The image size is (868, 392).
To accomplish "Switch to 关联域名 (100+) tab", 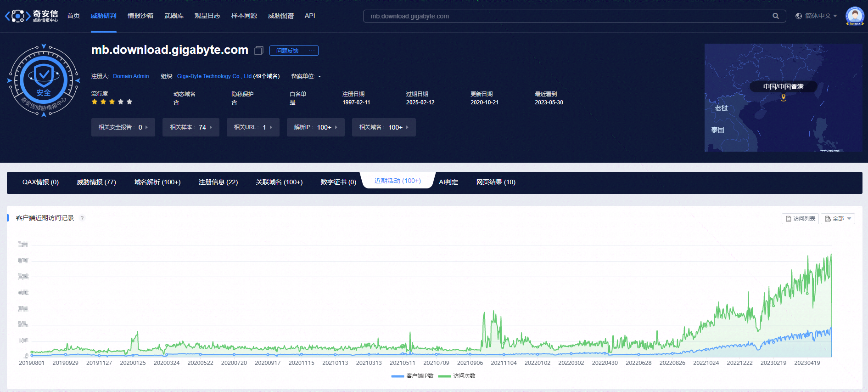I will 280,182.
